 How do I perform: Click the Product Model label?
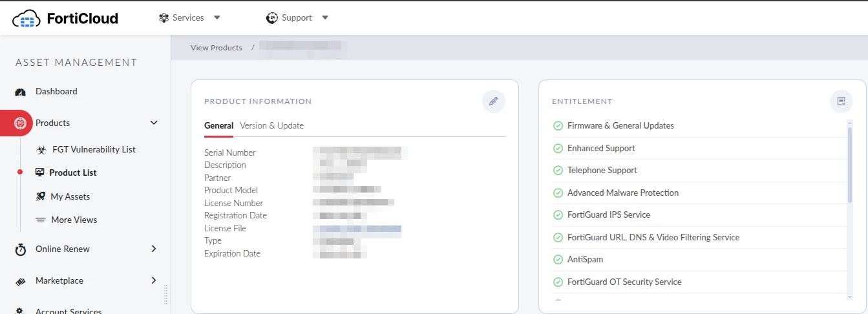coord(231,190)
